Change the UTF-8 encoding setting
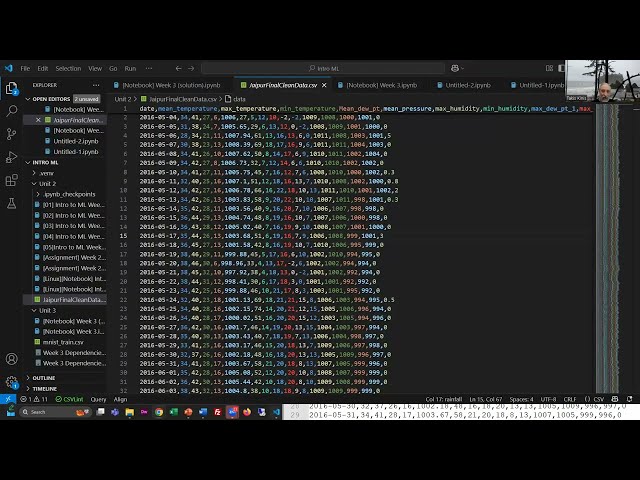640x480 pixels. (x=548, y=399)
